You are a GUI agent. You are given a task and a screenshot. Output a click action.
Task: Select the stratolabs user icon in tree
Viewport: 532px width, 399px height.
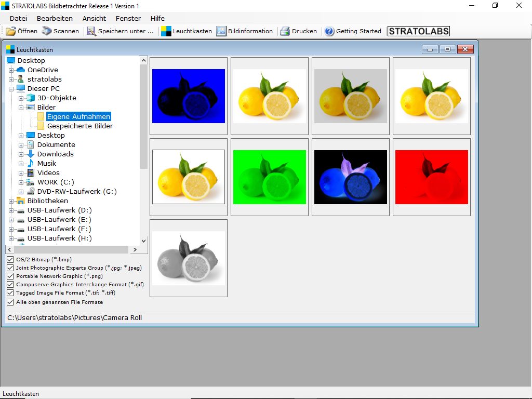(21, 79)
